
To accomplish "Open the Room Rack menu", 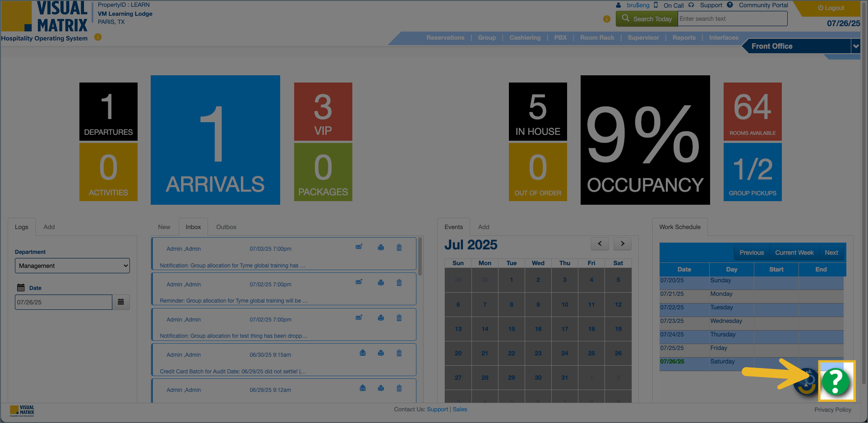I will coord(597,38).
